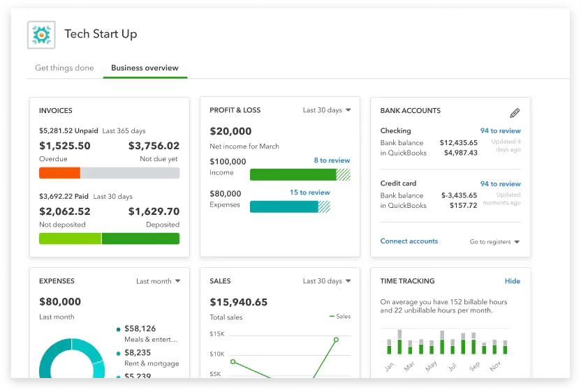Expand Profit & Loss Last 30 days dropdown
581x392 pixels.
pyautogui.click(x=327, y=110)
